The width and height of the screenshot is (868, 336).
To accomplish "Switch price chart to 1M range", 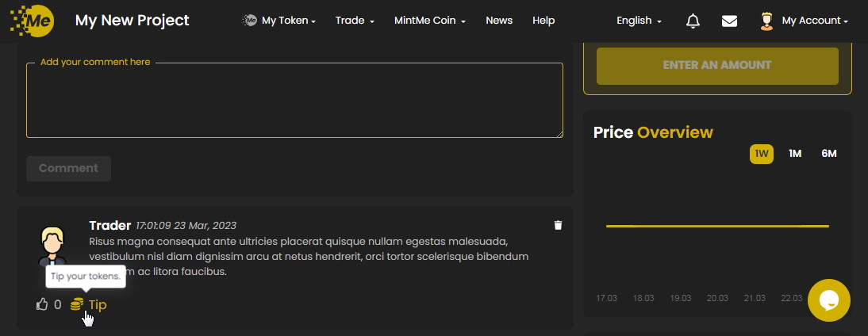I will (795, 154).
